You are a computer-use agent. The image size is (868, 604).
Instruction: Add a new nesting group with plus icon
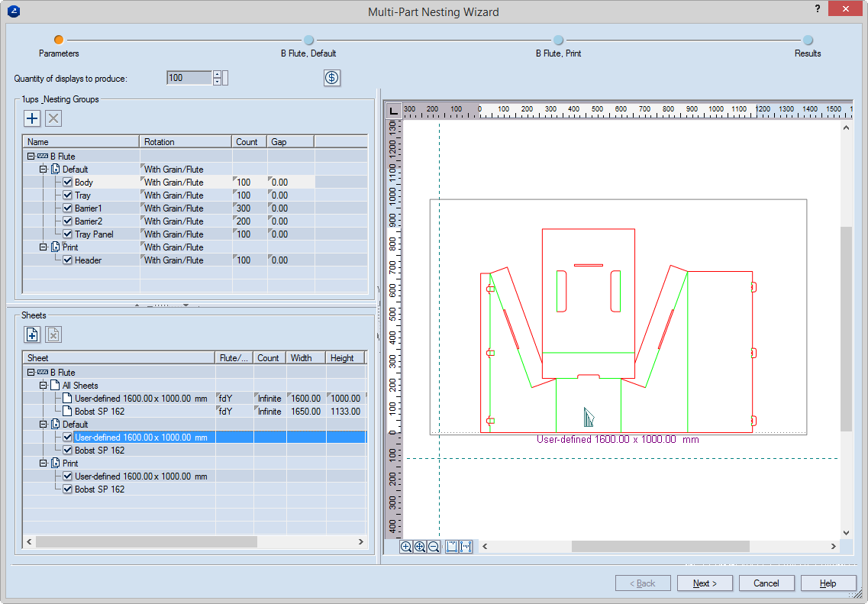click(x=32, y=118)
